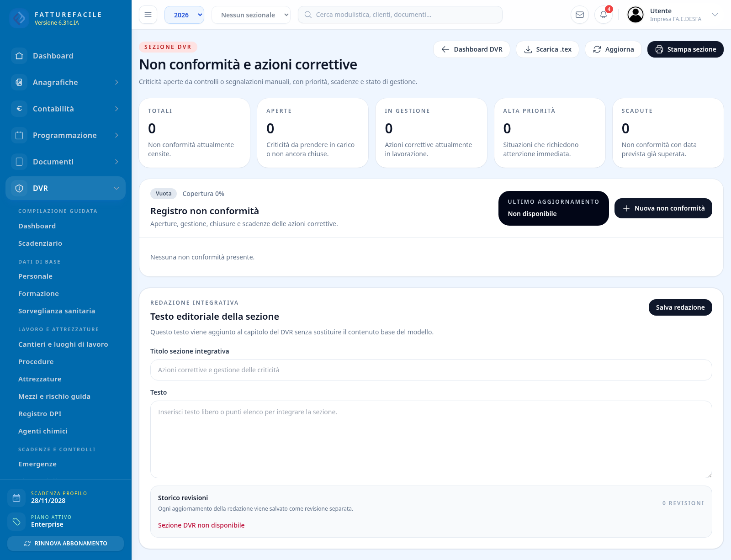Screen dimensions: 731x560
Task: Click 'Copertura 0%' text
Action: pyautogui.click(x=203, y=194)
